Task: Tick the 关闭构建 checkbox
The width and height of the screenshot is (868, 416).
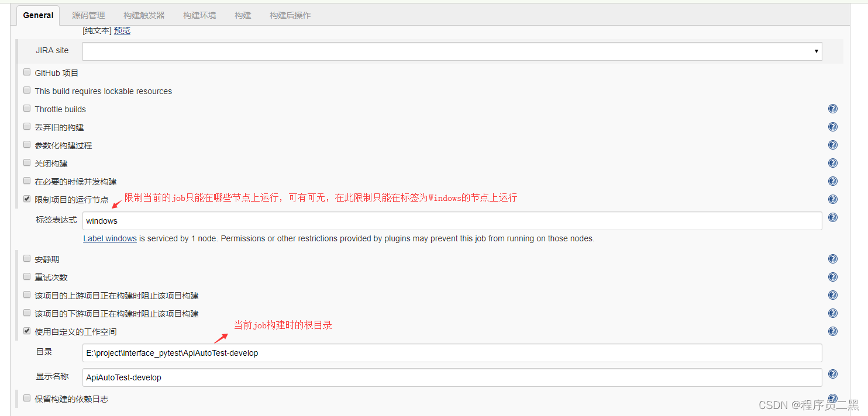Action: (x=27, y=163)
